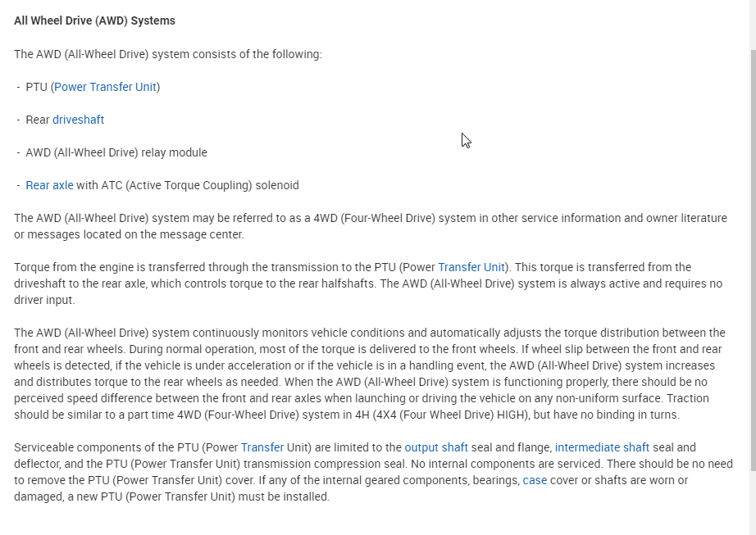Open the Power Transfer Unit link in the PTU bullet
This screenshot has height=535, width=756.
105,87
